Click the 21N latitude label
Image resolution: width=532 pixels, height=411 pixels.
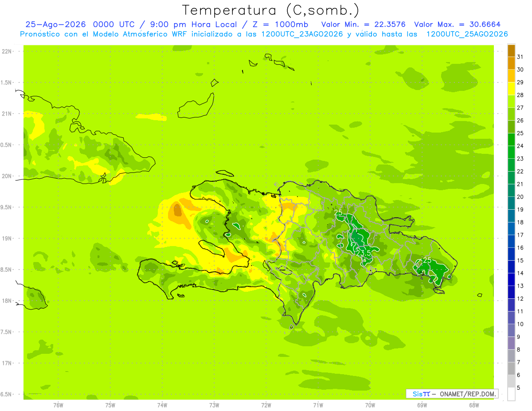(x=7, y=114)
